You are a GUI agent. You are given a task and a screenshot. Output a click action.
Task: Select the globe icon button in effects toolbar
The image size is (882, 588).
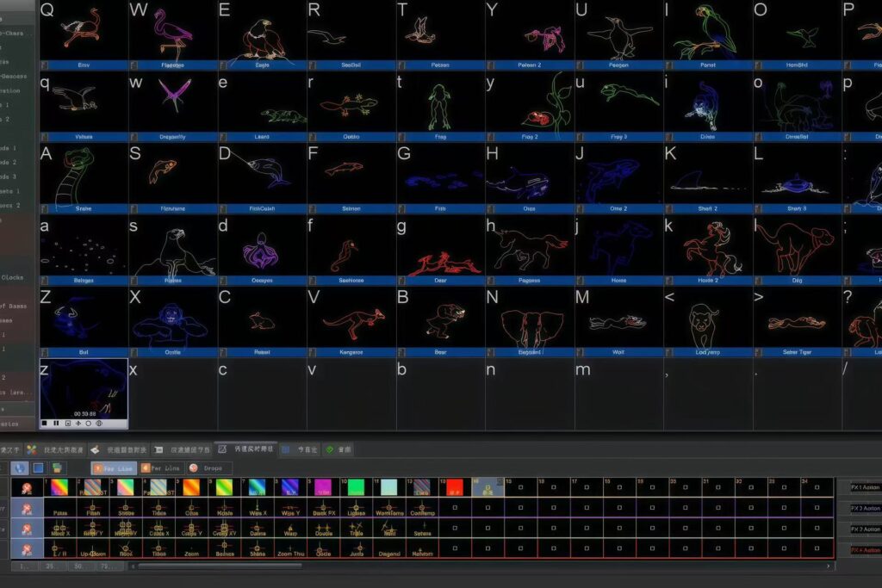19,467
